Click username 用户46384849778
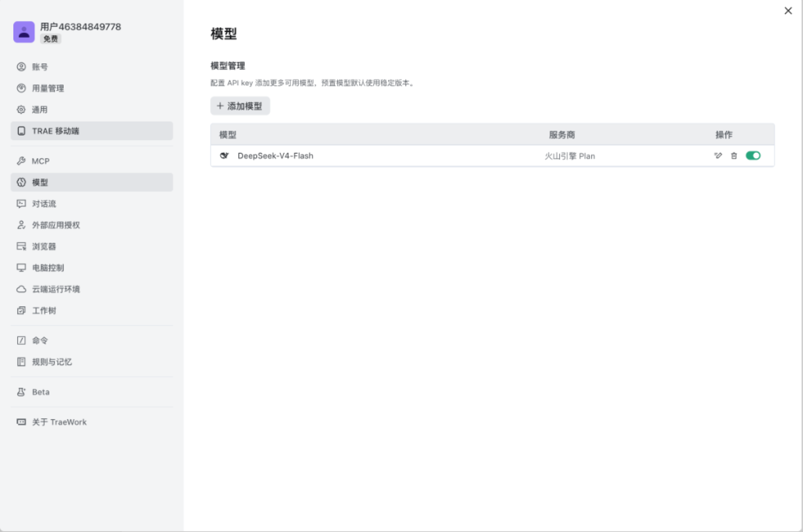The width and height of the screenshot is (803, 532). point(80,27)
